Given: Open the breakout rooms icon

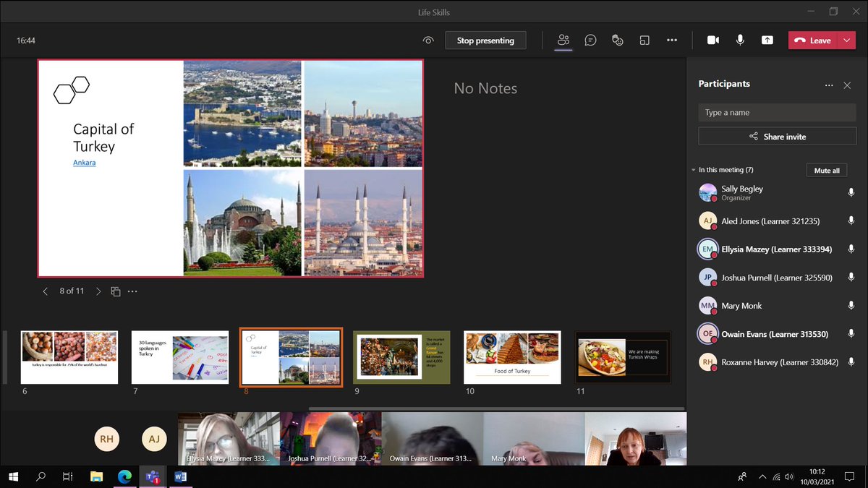Looking at the screenshot, I should [644, 40].
